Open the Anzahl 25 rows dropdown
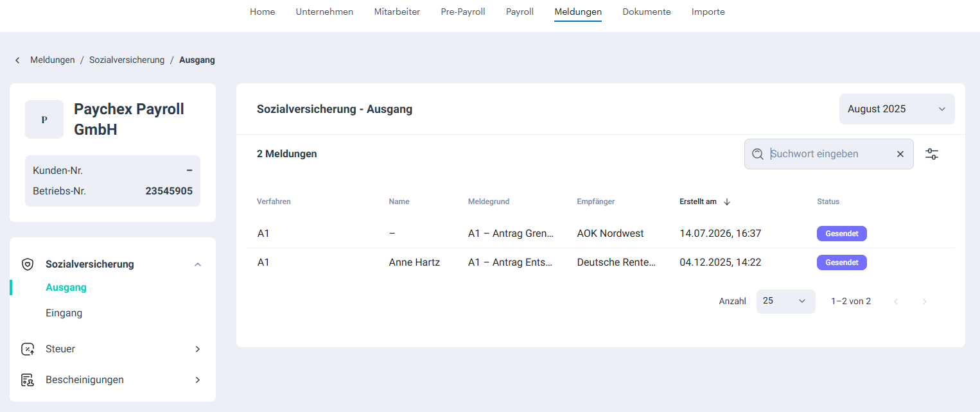Viewport: 980px width, 412px height. 785,301
